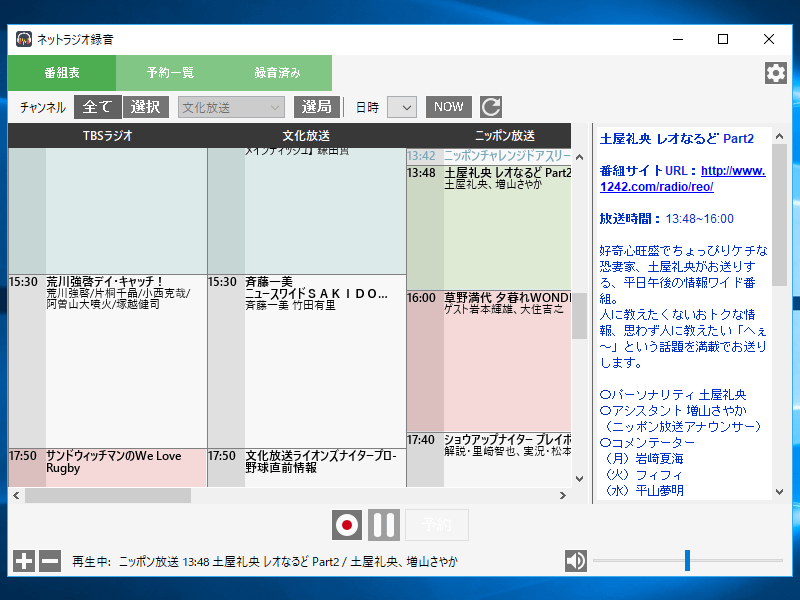Click the refresh program guide icon

(x=490, y=107)
